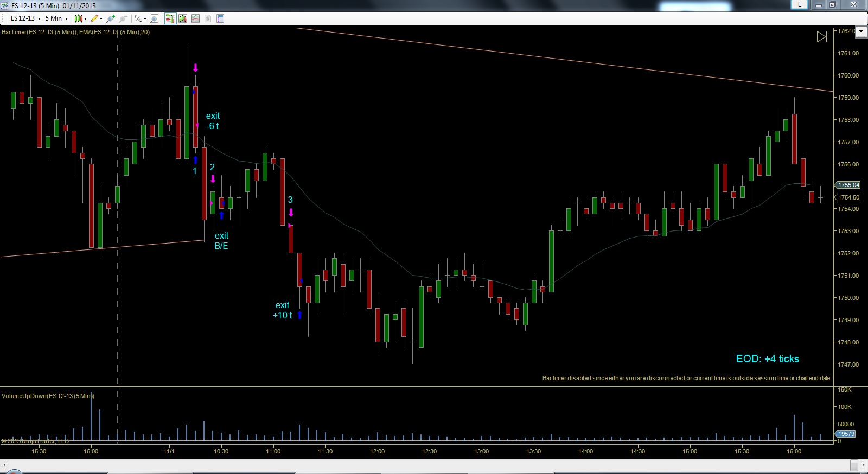The image size is (868, 474).
Task: Click the 13:00 time axis label
Action: click(x=482, y=451)
